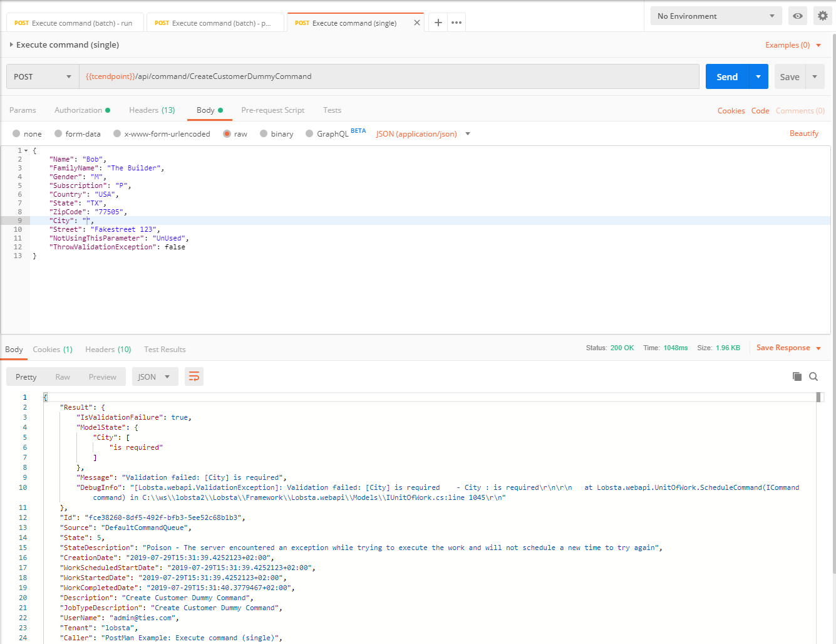Click the tab options ellipsis icon
The image size is (836, 644).
coord(457,23)
